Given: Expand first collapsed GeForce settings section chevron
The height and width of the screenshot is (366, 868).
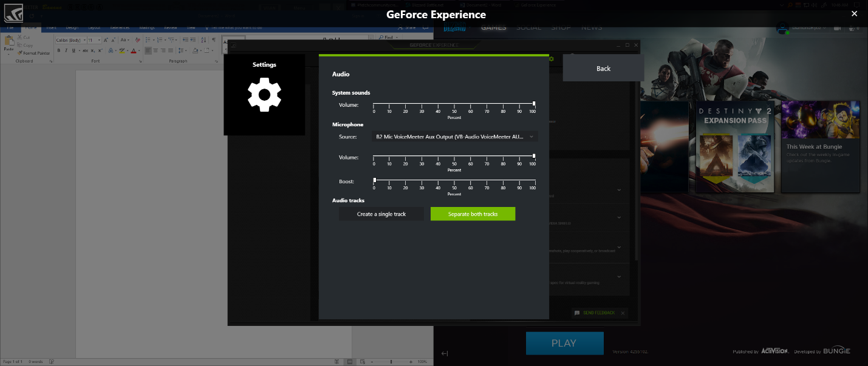Looking at the screenshot, I should tap(619, 189).
